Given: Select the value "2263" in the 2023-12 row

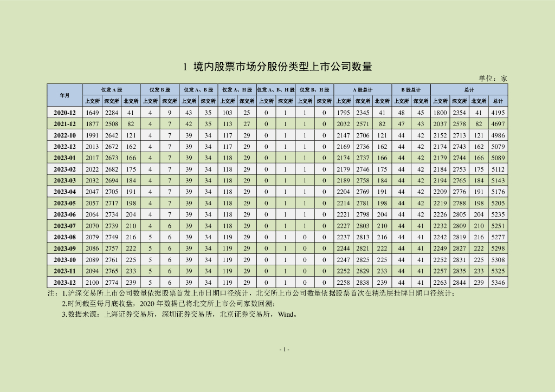Looking at the screenshot, I should [440, 283].
